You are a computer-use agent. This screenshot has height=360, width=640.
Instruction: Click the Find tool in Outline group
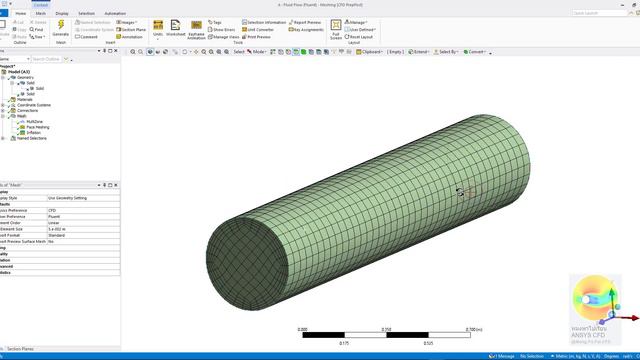pos(36,29)
